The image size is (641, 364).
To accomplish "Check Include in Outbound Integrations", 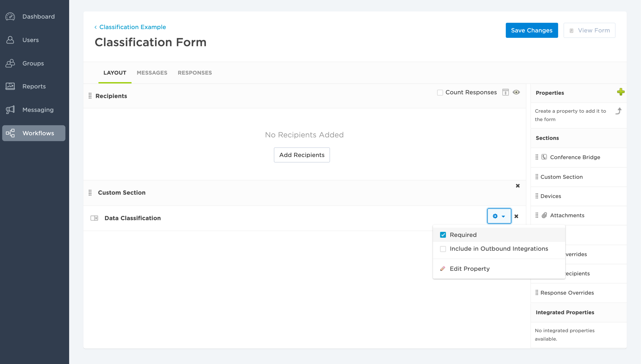I will [443, 249].
